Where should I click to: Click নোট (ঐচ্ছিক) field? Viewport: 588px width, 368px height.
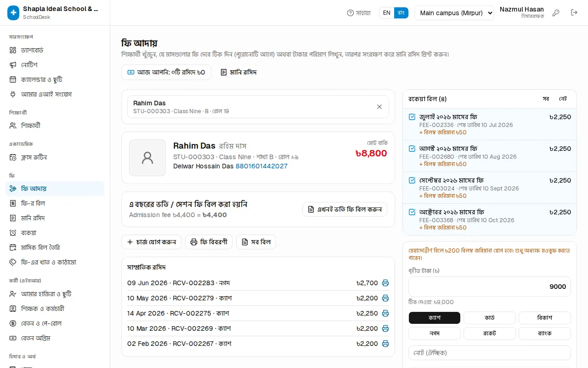click(x=490, y=353)
